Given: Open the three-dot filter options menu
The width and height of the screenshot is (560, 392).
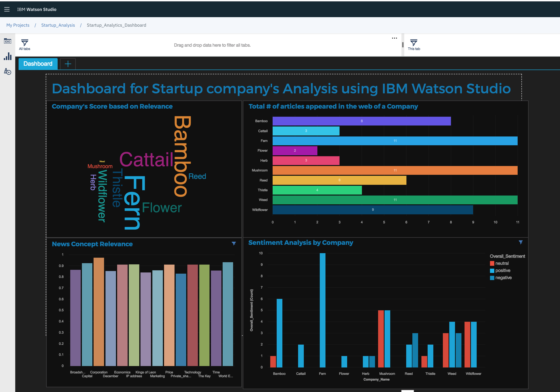Looking at the screenshot, I should (x=394, y=38).
